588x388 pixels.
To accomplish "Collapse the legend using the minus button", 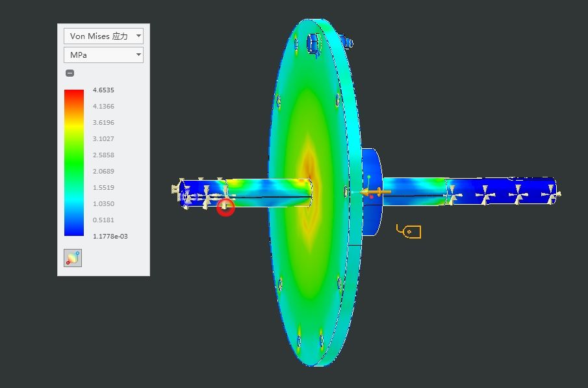I will [x=70, y=73].
